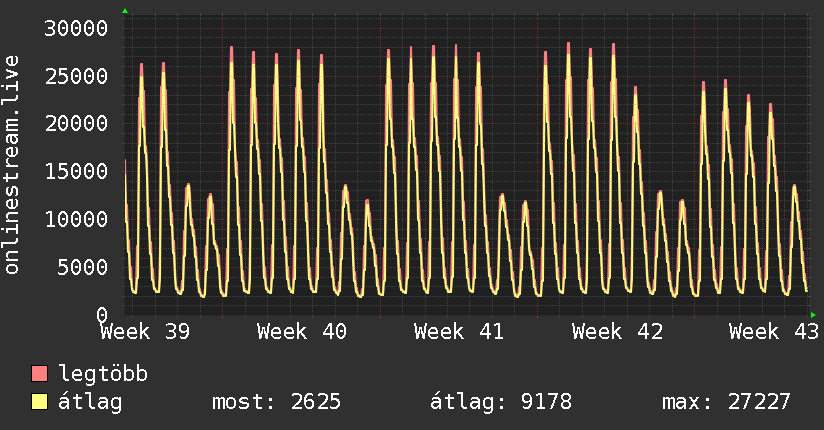Click the yellow átlag legend color swatch
This screenshot has height=430, width=824.
[x=39, y=402]
